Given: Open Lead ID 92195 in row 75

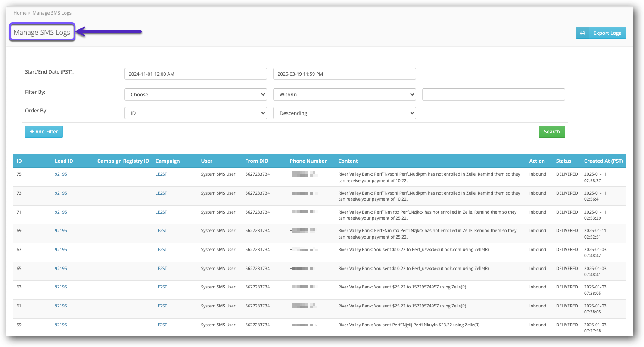Looking at the screenshot, I should pyautogui.click(x=61, y=174).
